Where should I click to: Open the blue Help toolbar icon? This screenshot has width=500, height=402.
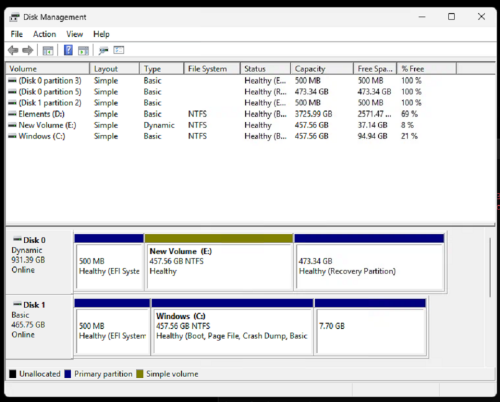click(68, 50)
